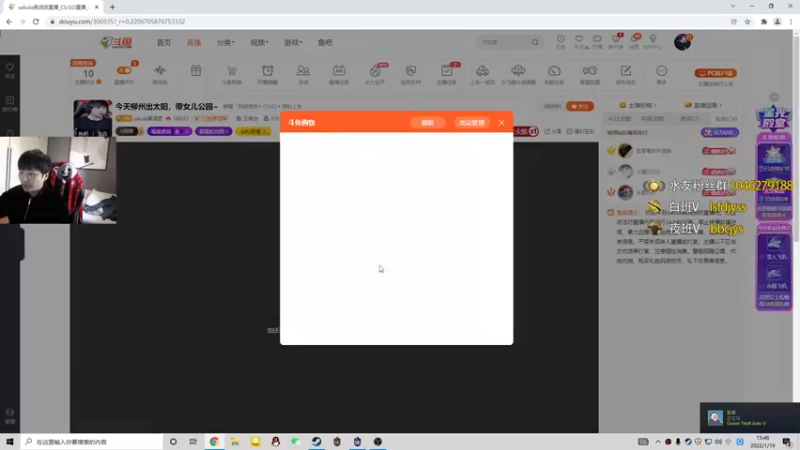Open QQ penguin icon in taskbar
This screenshot has height=450, width=800.
276,441
